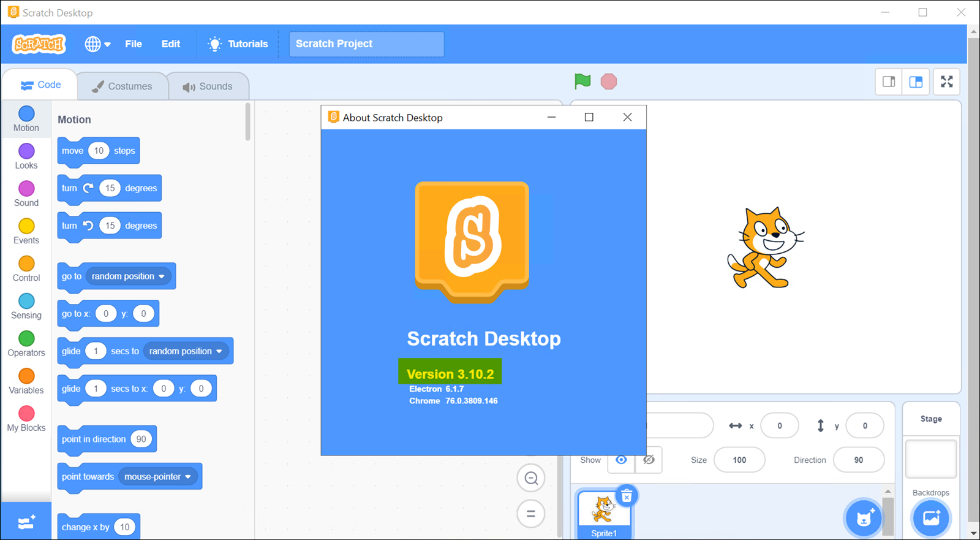The height and width of the screenshot is (540, 980).
Task: Open random position dropdown in go to block
Action: [x=128, y=276]
